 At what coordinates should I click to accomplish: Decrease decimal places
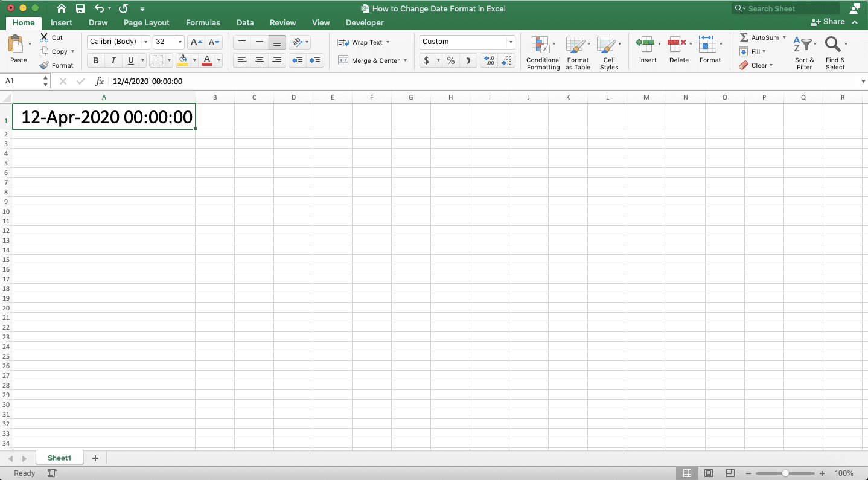507,60
